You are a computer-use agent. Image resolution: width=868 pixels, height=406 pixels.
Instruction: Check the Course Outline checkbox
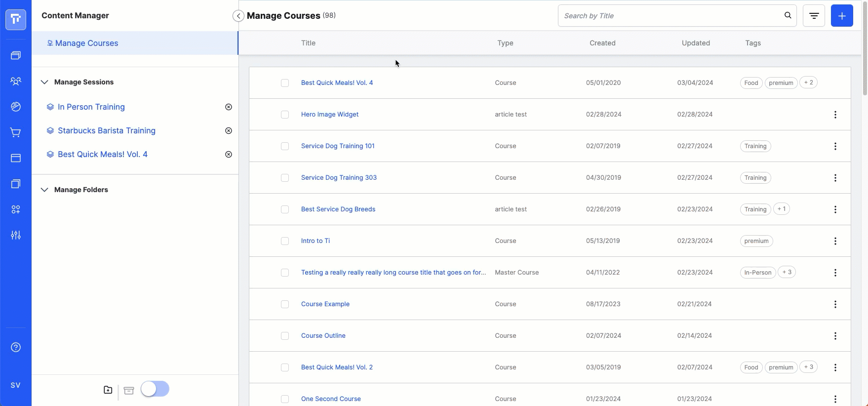click(285, 336)
